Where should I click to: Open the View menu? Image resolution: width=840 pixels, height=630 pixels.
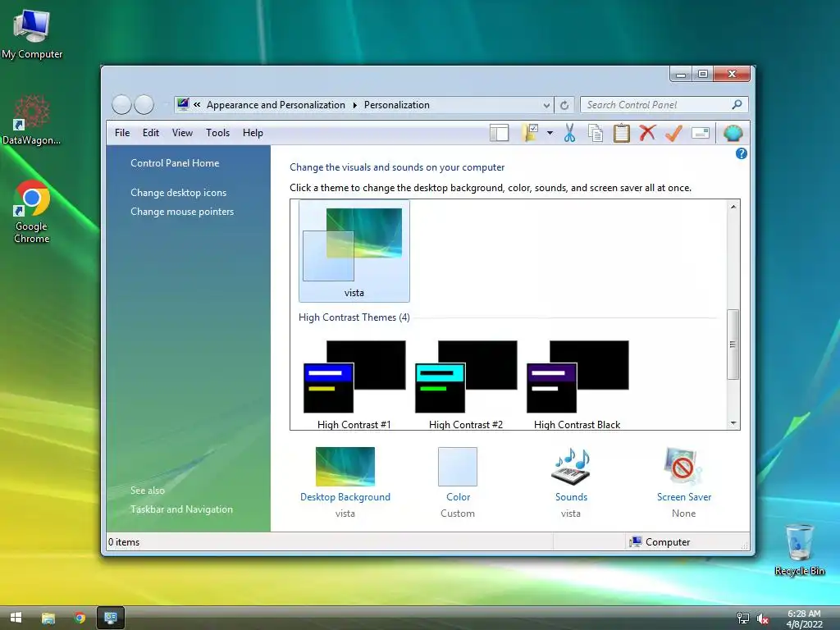[x=182, y=133]
